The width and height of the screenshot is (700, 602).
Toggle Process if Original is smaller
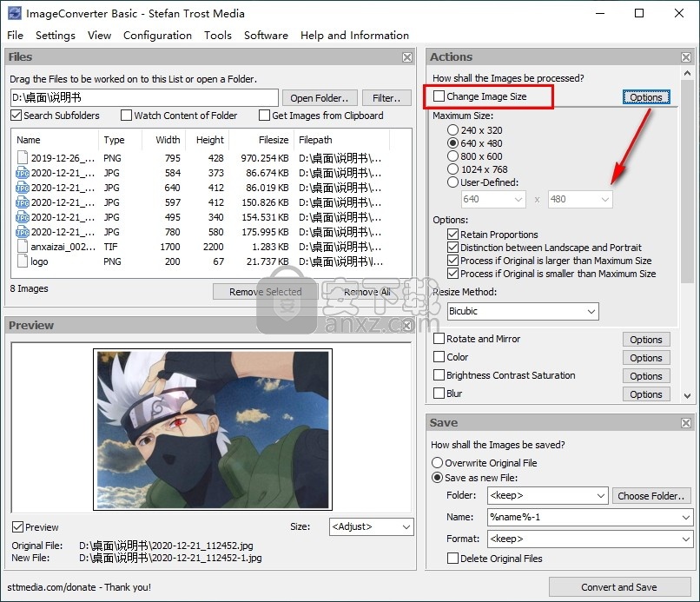point(452,274)
